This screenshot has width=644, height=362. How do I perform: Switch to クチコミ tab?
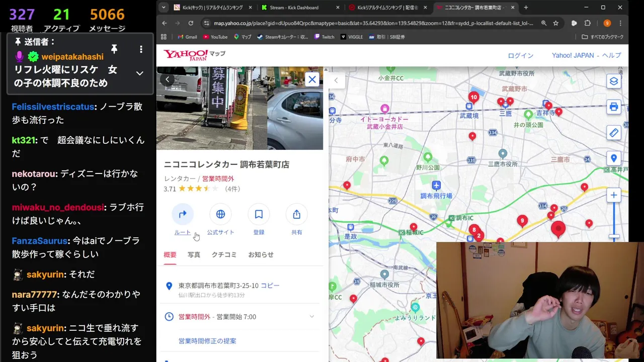click(224, 254)
